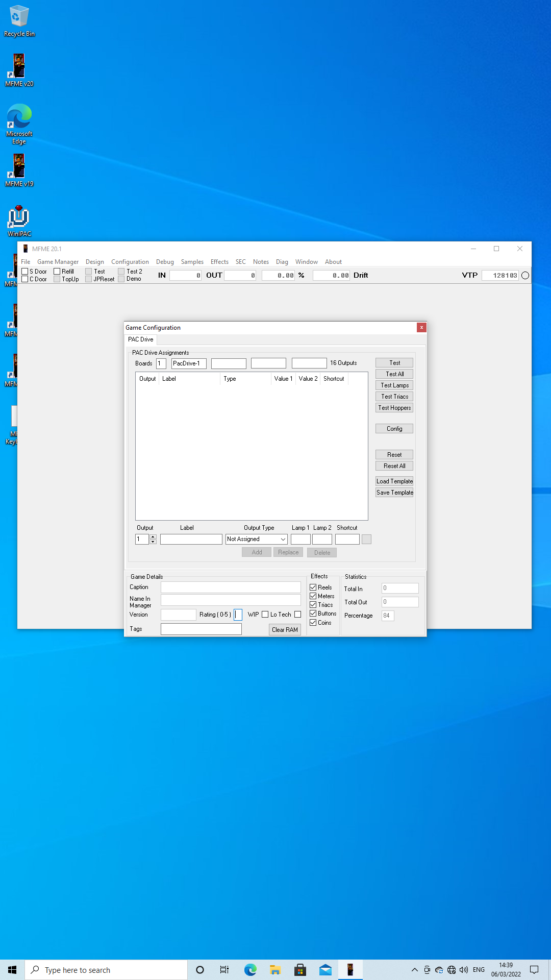551x980 pixels.
Task: Open the WinIPAC desktop shortcut
Action: 19,220
